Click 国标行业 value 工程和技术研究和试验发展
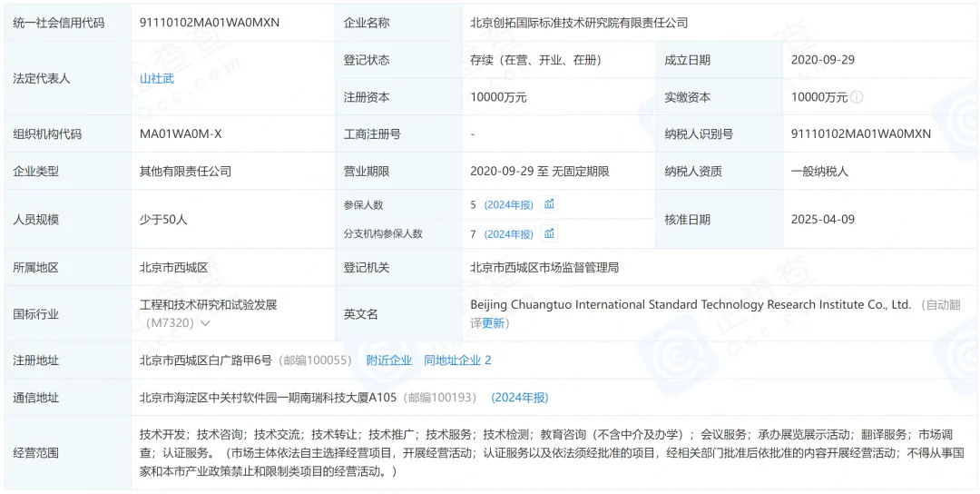The width and height of the screenshot is (980, 494). 208,305
